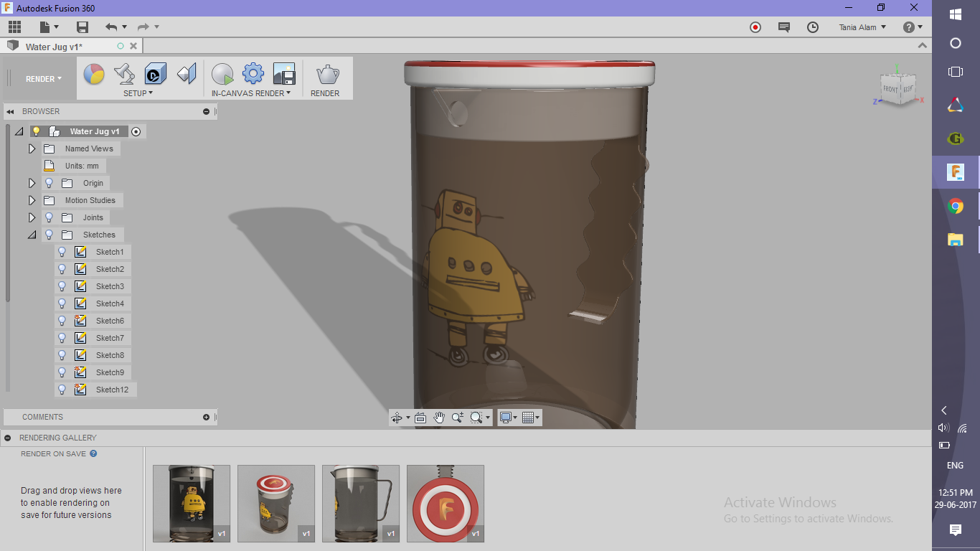Image resolution: width=980 pixels, height=551 pixels.
Task: Open the red lid top-view render thumbnail
Action: (446, 504)
